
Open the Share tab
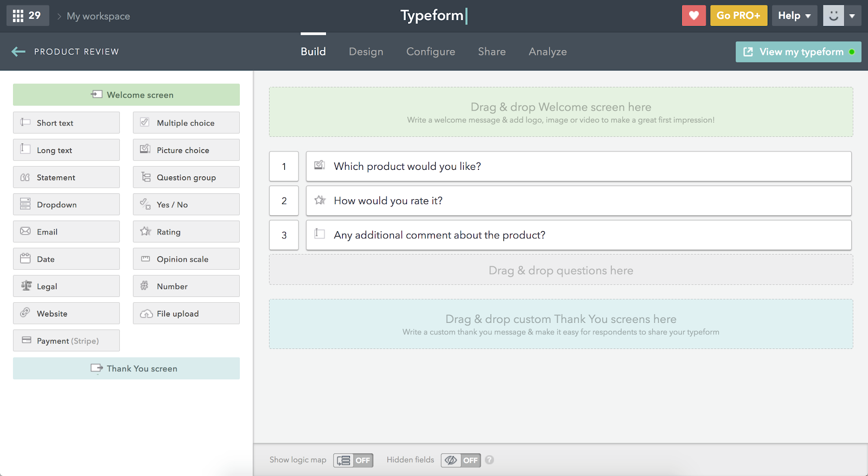point(492,52)
